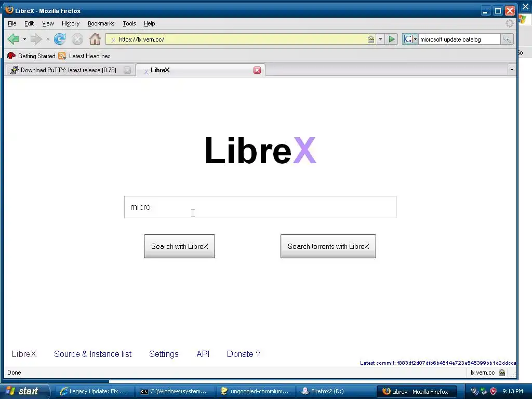Open the History menu

(71, 23)
